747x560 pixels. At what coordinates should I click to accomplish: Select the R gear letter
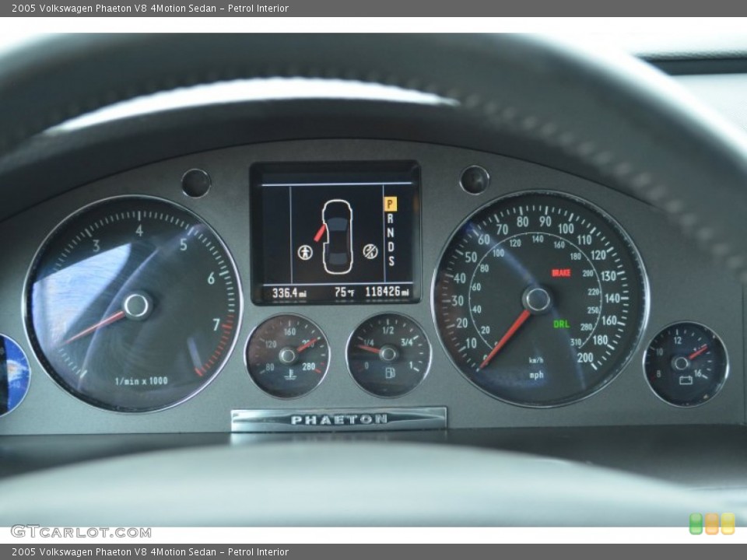pyautogui.click(x=390, y=219)
